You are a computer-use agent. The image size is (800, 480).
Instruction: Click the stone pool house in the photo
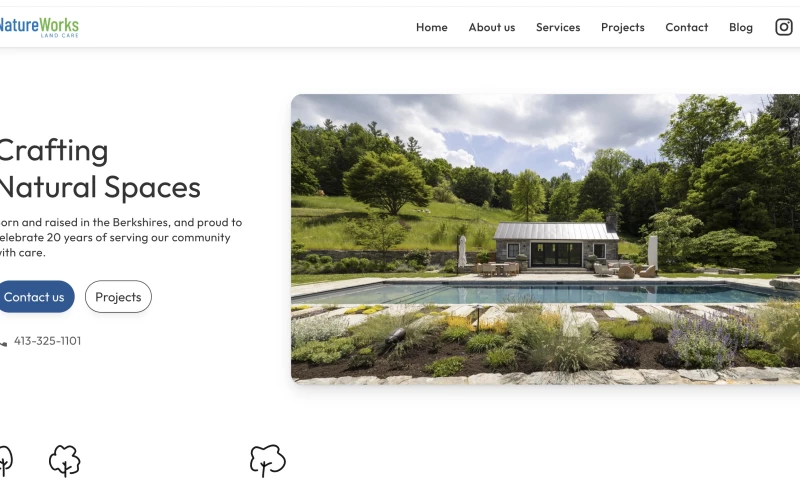click(556, 245)
